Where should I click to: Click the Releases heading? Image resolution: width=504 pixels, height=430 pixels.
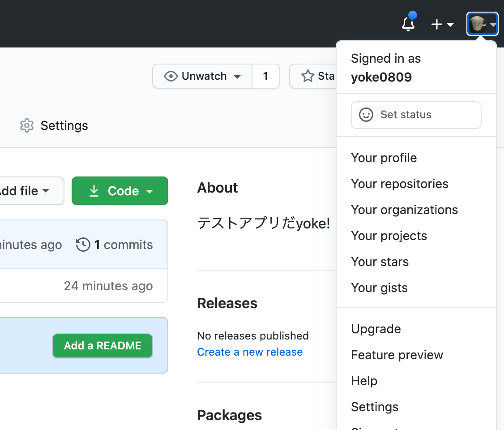pyautogui.click(x=227, y=303)
